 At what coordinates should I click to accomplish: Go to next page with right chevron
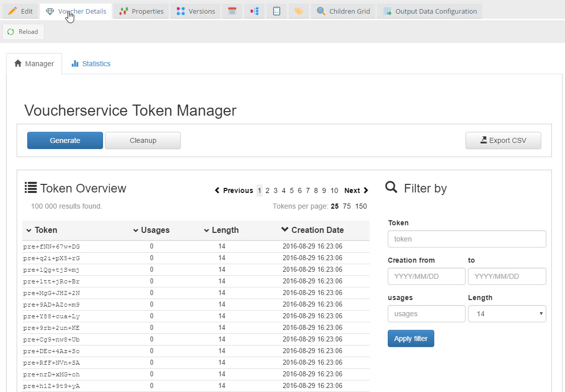click(356, 190)
